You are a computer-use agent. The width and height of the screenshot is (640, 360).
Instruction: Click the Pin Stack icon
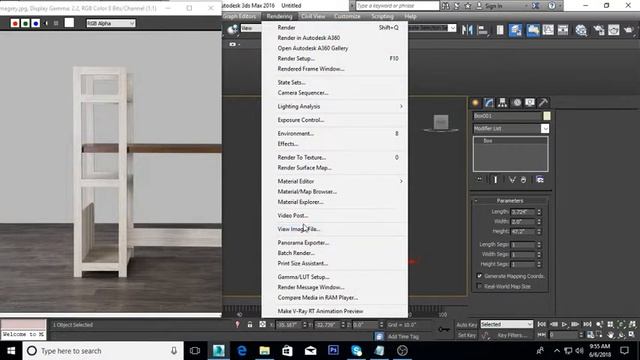click(480, 180)
